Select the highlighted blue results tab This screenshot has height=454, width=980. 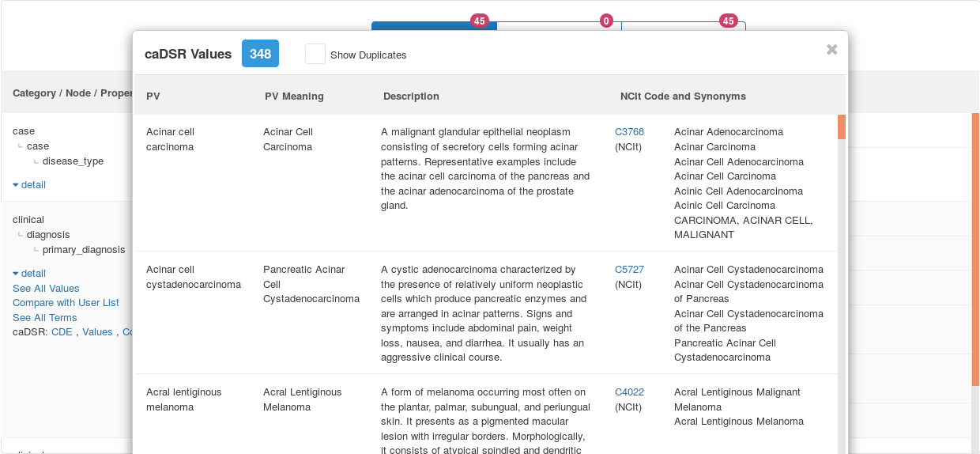click(x=434, y=25)
